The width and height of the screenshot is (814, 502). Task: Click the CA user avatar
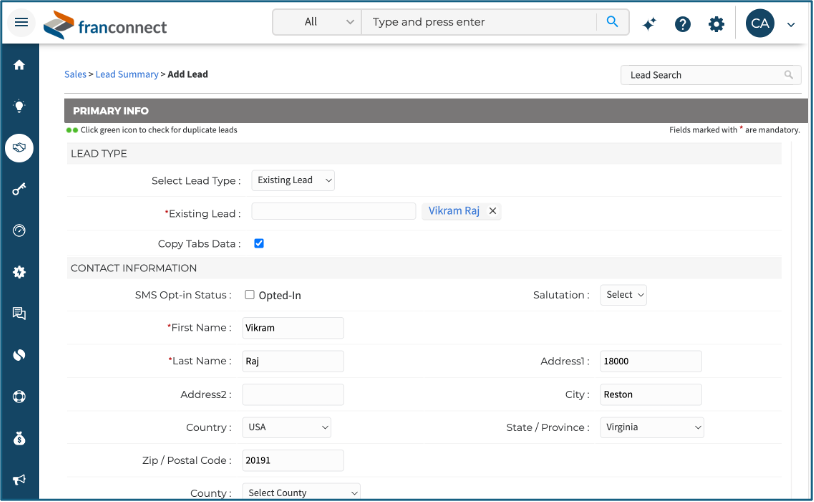[760, 23]
